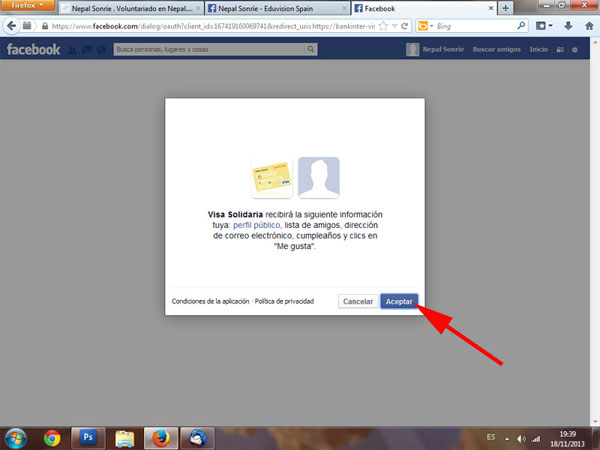Open the bookmarks menu toolbar button
600x450 pixels.
544,26
